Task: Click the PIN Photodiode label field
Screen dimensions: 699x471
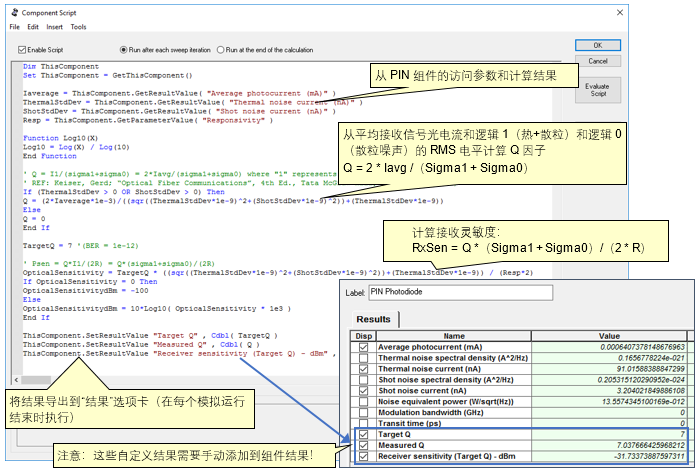Action: 461,292
